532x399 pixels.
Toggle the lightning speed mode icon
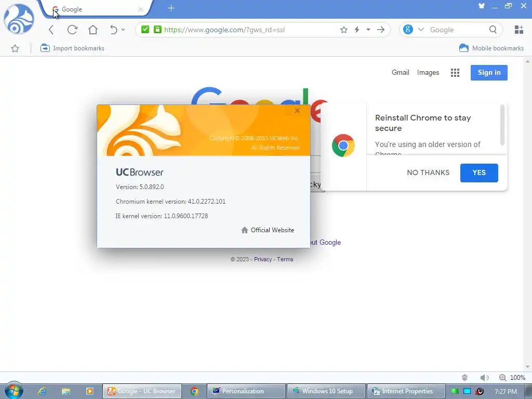tap(357, 30)
